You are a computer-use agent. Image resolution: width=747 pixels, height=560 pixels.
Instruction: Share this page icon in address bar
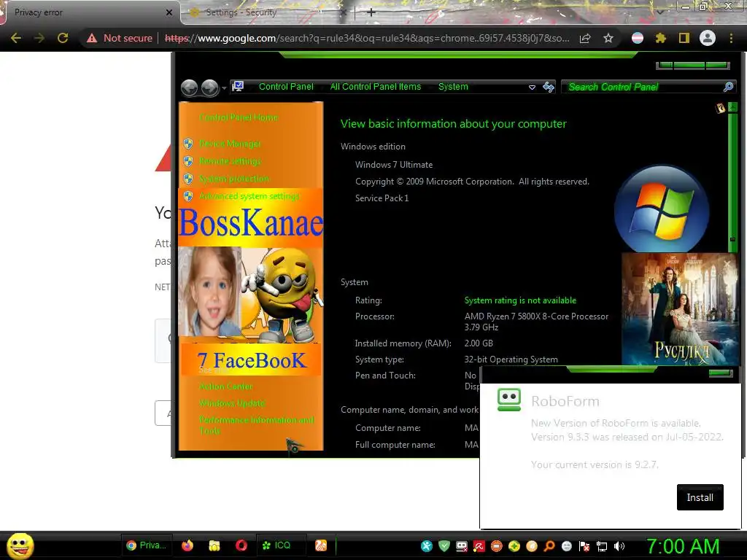coord(585,38)
